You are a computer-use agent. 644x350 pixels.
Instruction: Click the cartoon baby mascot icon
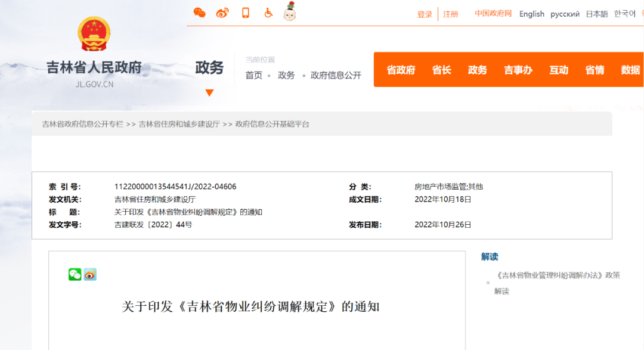click(290, 12)
